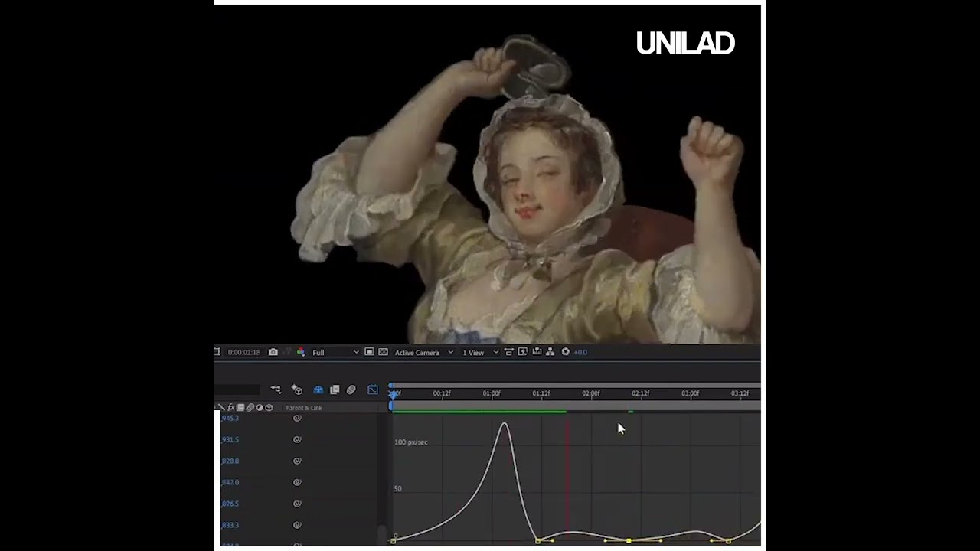Click the 828.8 property value
This screenshot has height=551, width=980.
(x=230, y=461)
